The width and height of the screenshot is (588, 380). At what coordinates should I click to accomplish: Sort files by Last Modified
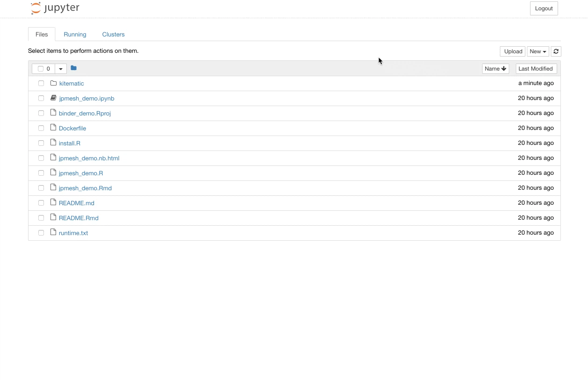click(536, 69)
